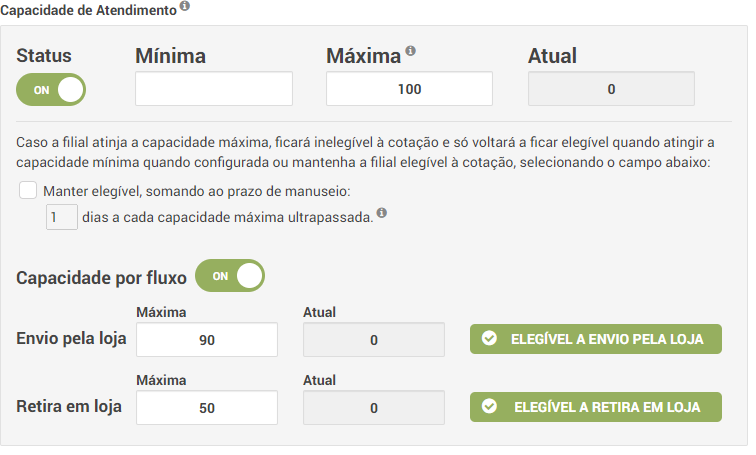Select the dias number input box
Image resolution: width=756 pixels, height=455 pixels.
point(62,216)
